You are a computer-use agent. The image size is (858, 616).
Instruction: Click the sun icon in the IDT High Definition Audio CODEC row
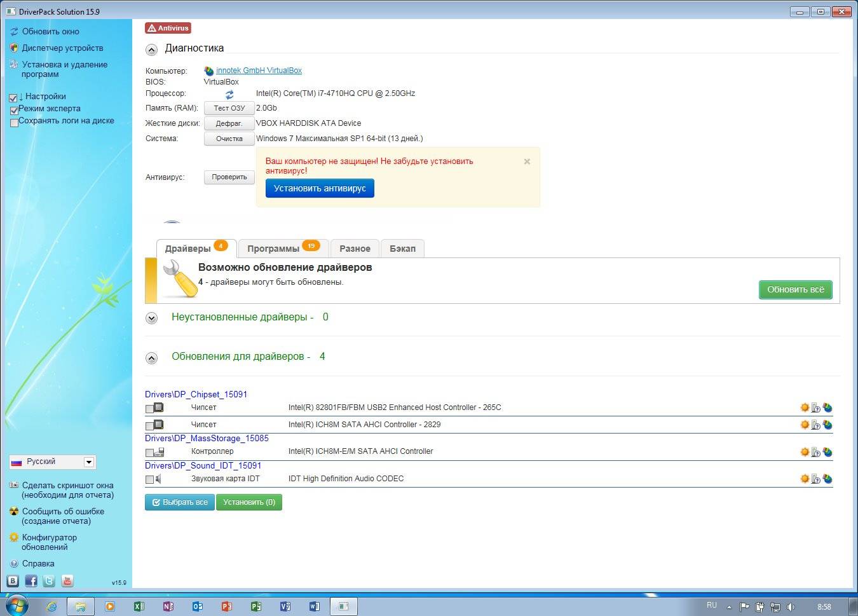[x=805, y=479]
